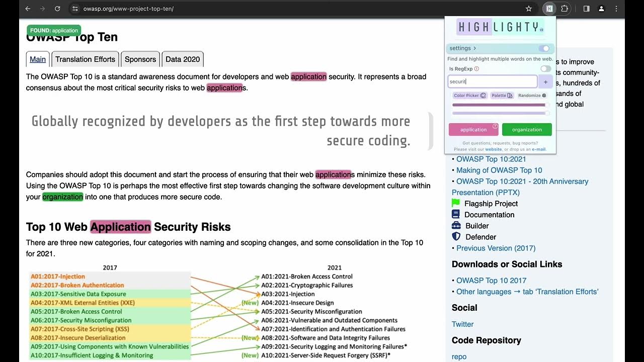This screenshot has height=362, width=644.
Task: Reload the OWASP page
Action: pos(57,9)
